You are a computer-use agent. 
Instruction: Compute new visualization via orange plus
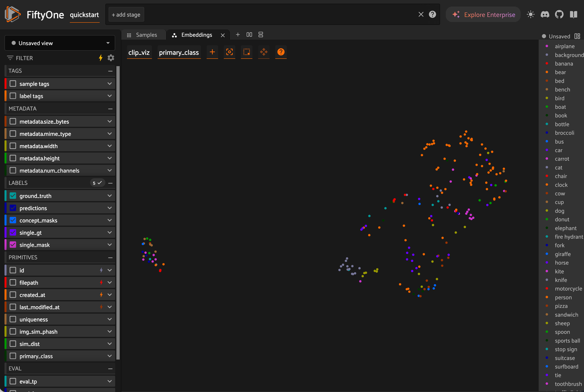[212, 52]
